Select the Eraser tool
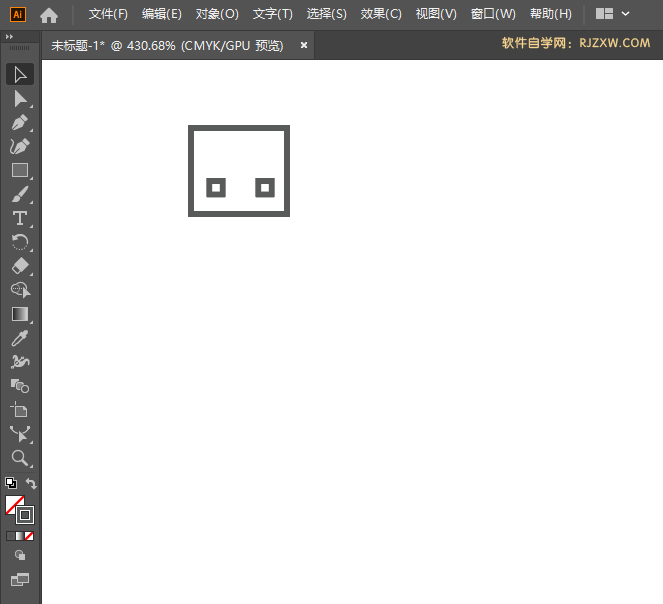663x604 pixels. click(x=20, y=266)
